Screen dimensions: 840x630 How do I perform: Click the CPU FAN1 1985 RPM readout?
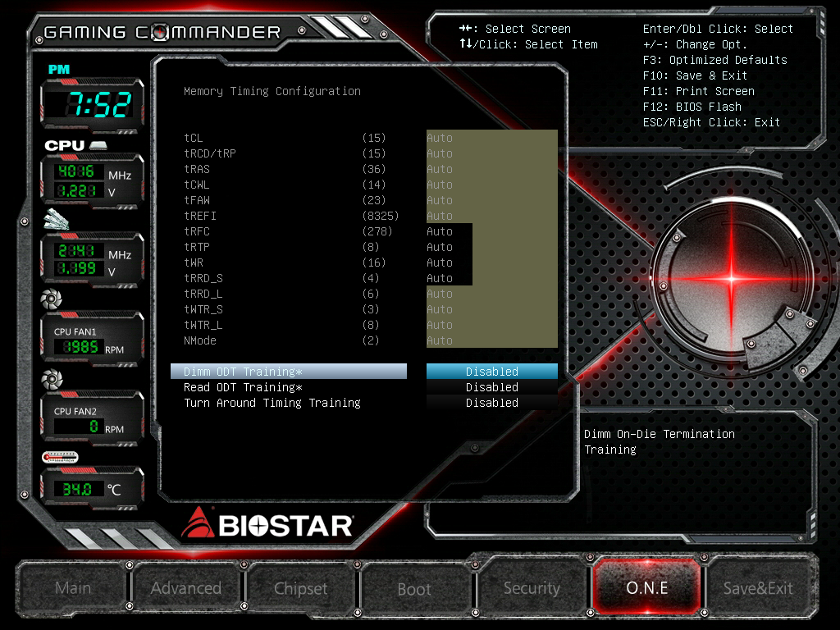80,347
